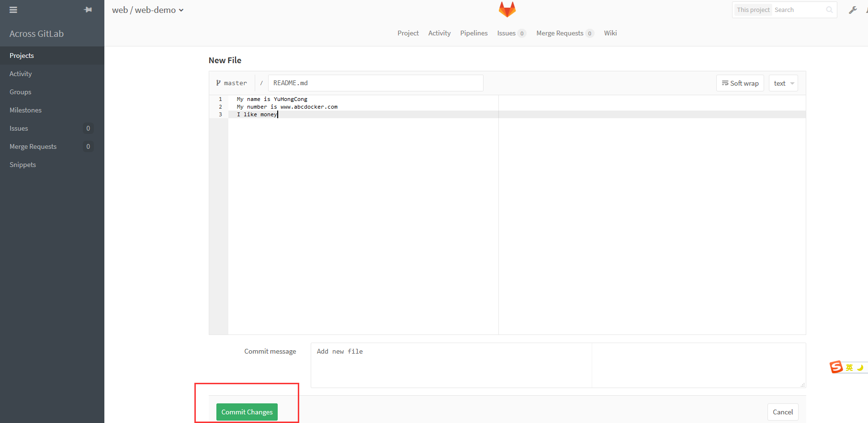Click editor line 'My number is www.abcdocker.com'
The height and width of the screenshot is (423, 868).
click(287, 107)
